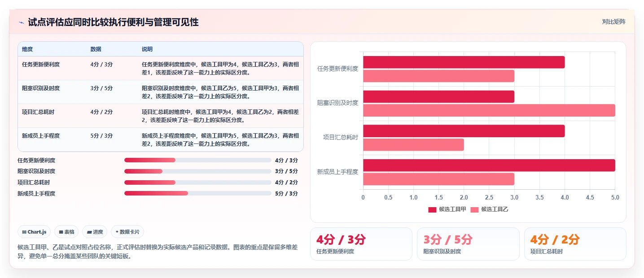Click the description text for 任务更新便利度 row

pos(219,68)
